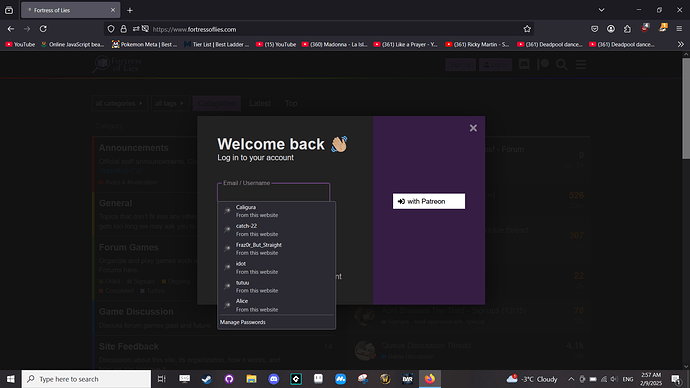Screen dimensions: 690x388
Task: Focus the Email / Username field
Action: [273, 193]
